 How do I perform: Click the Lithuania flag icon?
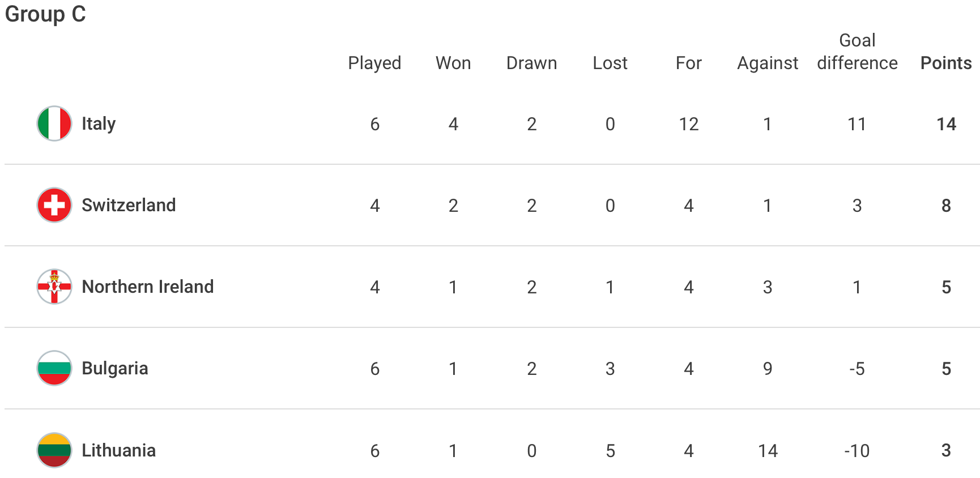54,450
